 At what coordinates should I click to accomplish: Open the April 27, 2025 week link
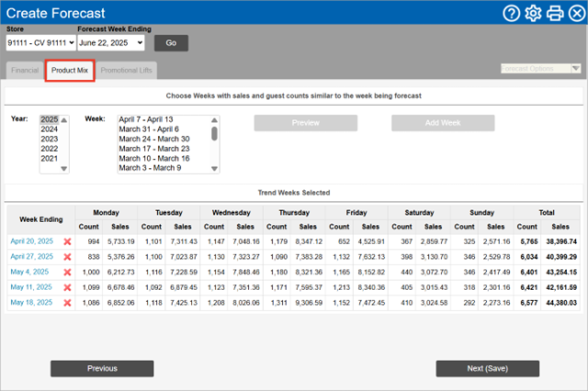pos(32,257)
